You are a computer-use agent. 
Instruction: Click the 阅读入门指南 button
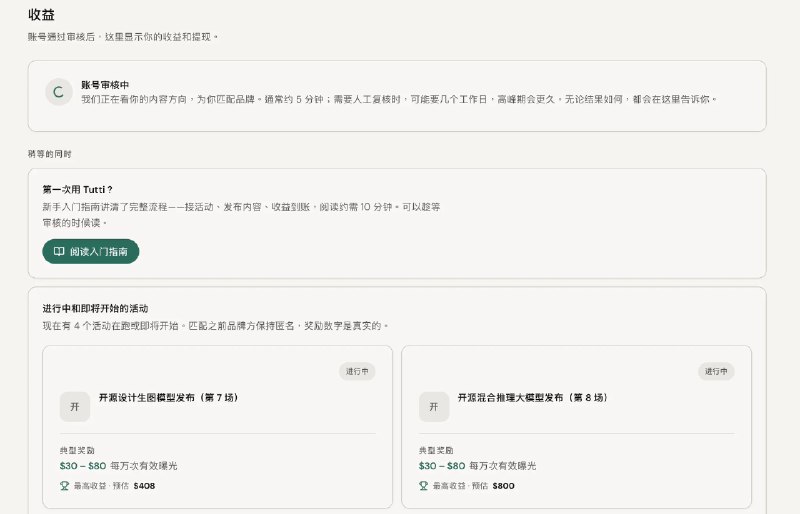[90, 251]
